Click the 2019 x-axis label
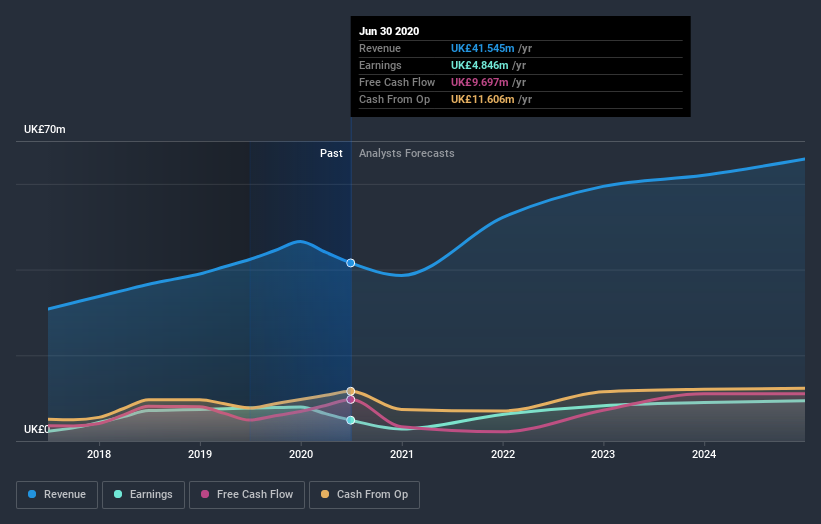The image size is (821, 524). pos(200,454)
